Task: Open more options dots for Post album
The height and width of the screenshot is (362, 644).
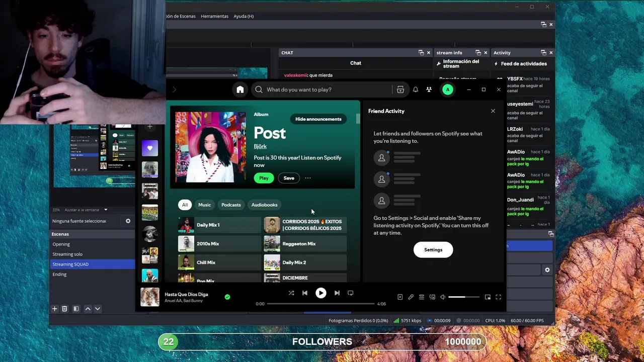Action: point(308,178)
